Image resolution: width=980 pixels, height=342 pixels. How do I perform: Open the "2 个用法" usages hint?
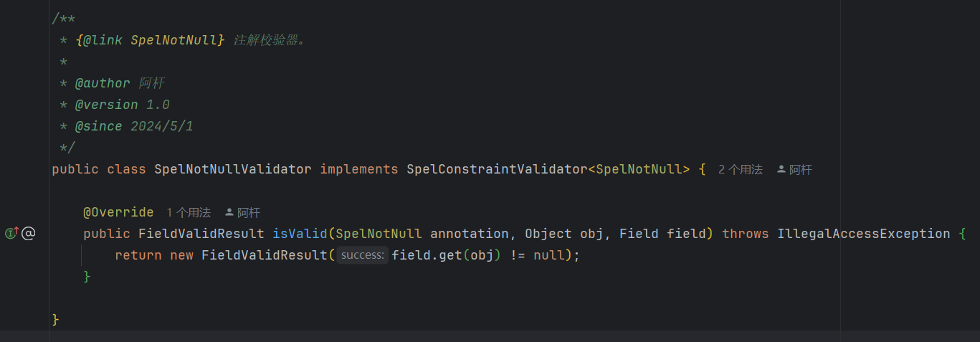tap(740, 170)
